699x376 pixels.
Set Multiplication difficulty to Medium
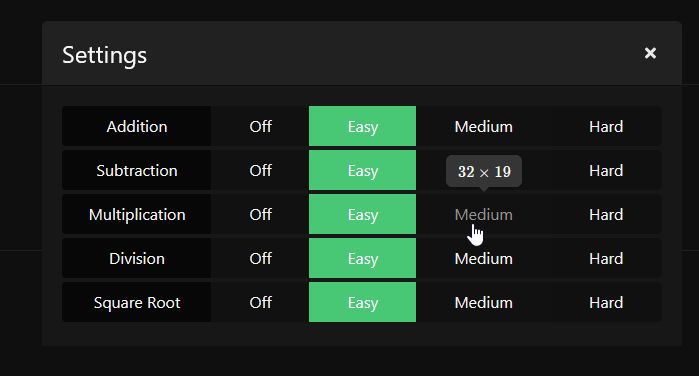pyautogui.click(x=483, y=214)
